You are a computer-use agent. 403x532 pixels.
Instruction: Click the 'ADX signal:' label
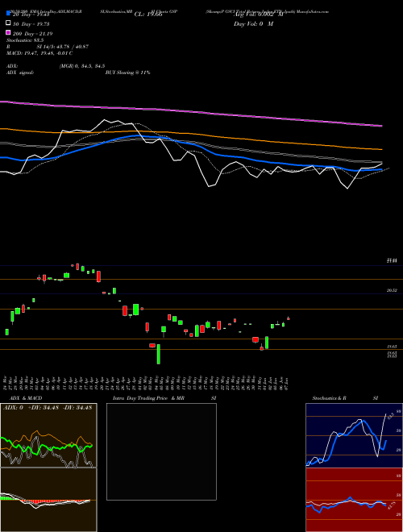click(20, 73)
